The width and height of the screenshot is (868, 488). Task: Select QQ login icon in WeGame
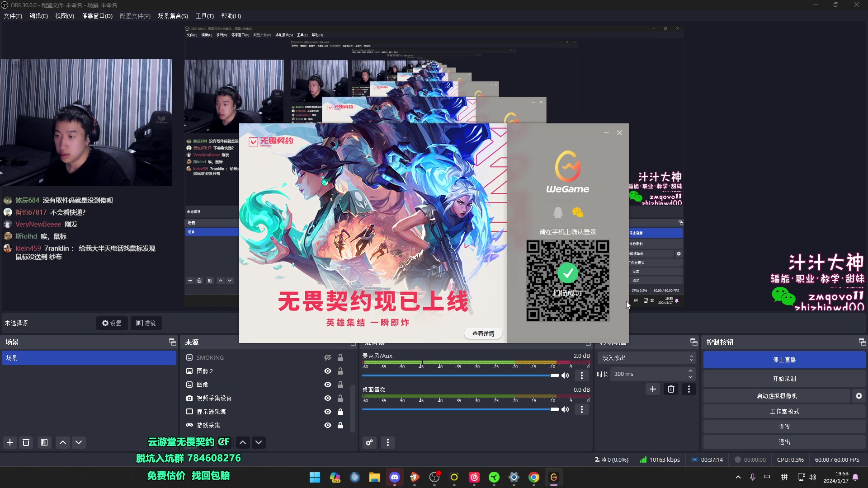558,212
